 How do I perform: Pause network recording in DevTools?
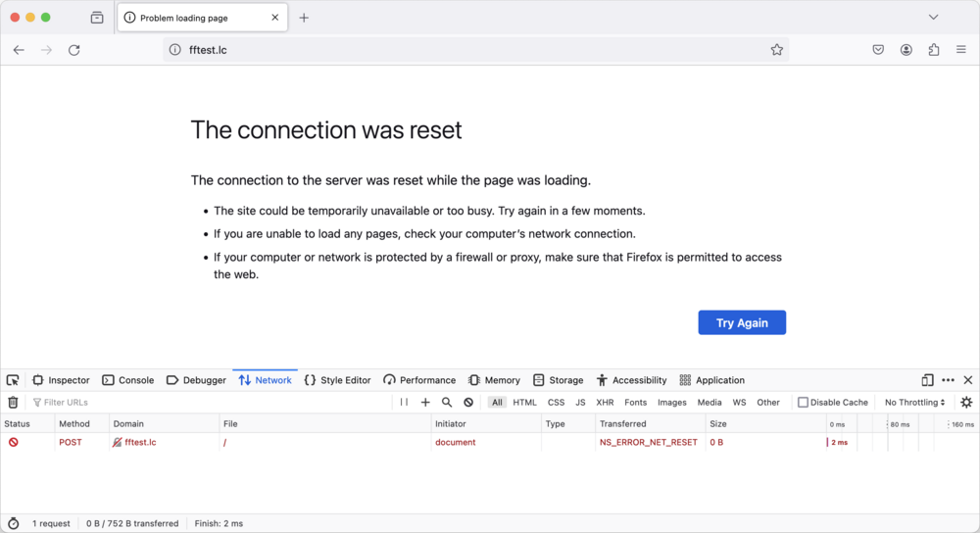(x=404, y=403)
